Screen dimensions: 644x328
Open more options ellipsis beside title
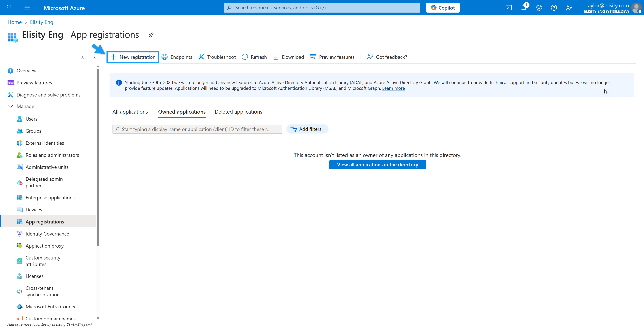(163, 35)
